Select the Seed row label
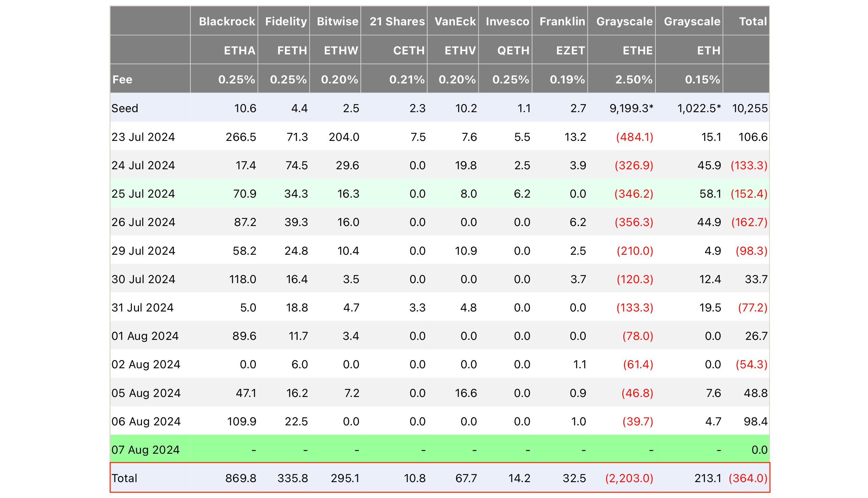Image resolution: width=868 pixels, height=498 pixels. pos(125,108)
